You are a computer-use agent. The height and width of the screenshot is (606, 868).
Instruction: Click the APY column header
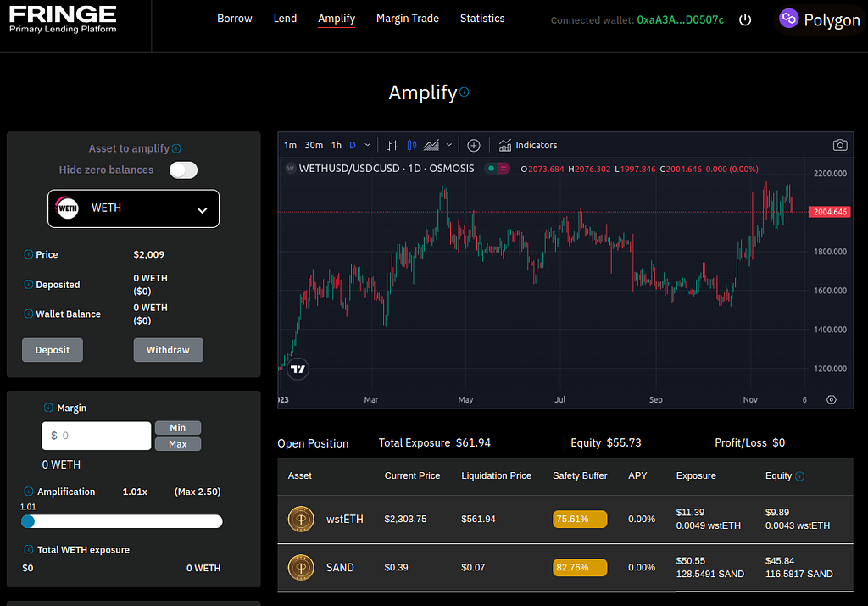[637, 476]
